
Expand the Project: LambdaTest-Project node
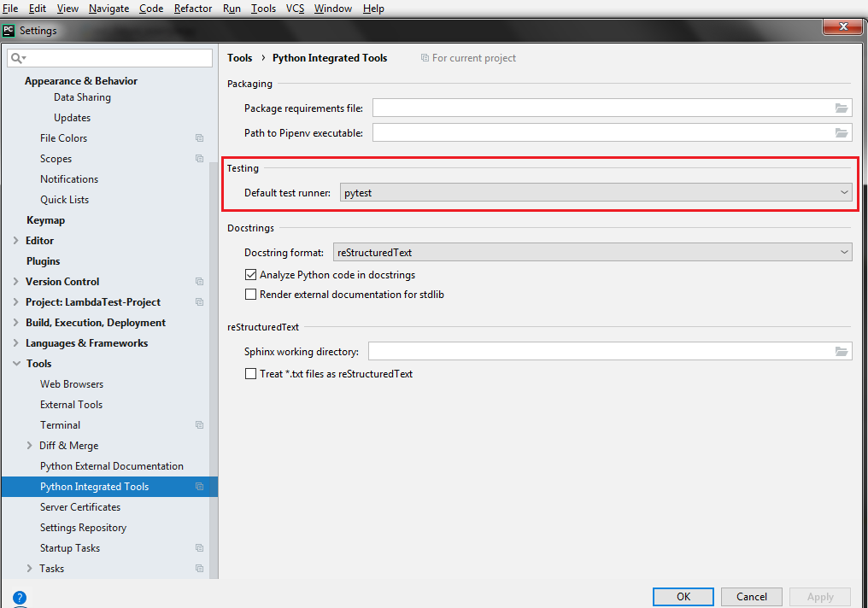coord(15,302)
